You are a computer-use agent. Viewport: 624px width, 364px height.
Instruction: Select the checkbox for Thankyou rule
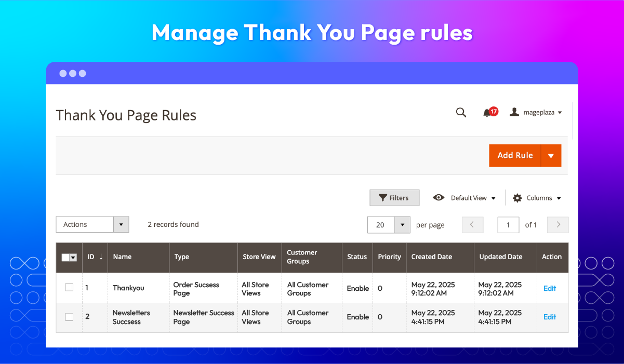click(x=69, y=287)
